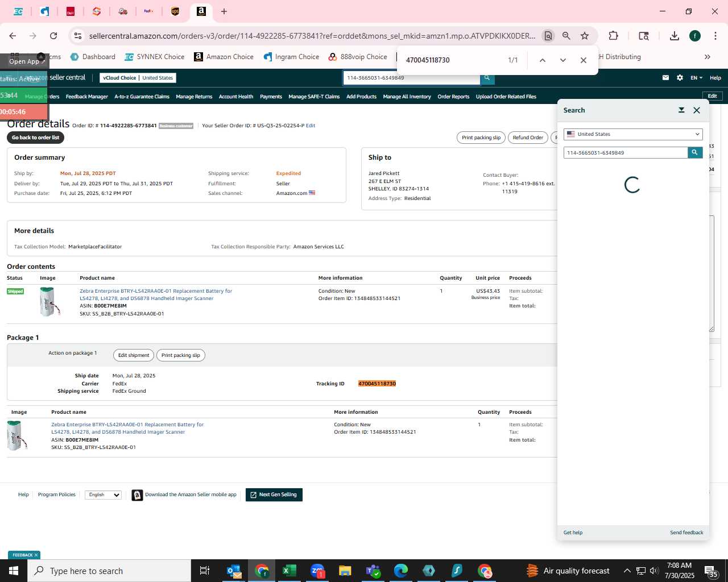Open the Seller Central messages envelope icon
The width and height of the screenshot is (728, 582).
(665, 78)
